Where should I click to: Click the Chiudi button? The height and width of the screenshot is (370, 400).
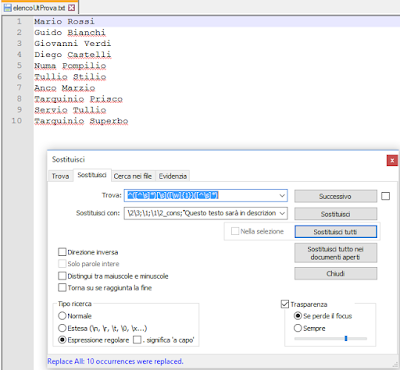click(x=335, y=274)
